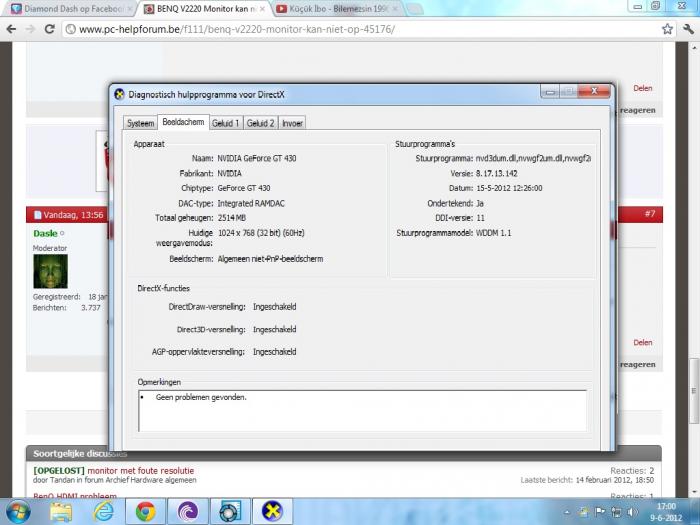Click the date value '15-5-2012 12:26:00'
This screenshot has height=525, width=700.
pyautogui.click(x=509, y=188)
